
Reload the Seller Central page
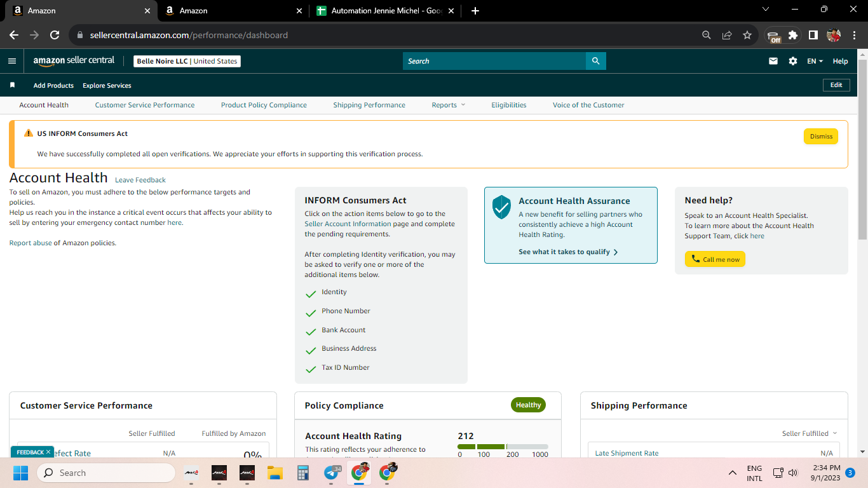click(x=55, y=35)
